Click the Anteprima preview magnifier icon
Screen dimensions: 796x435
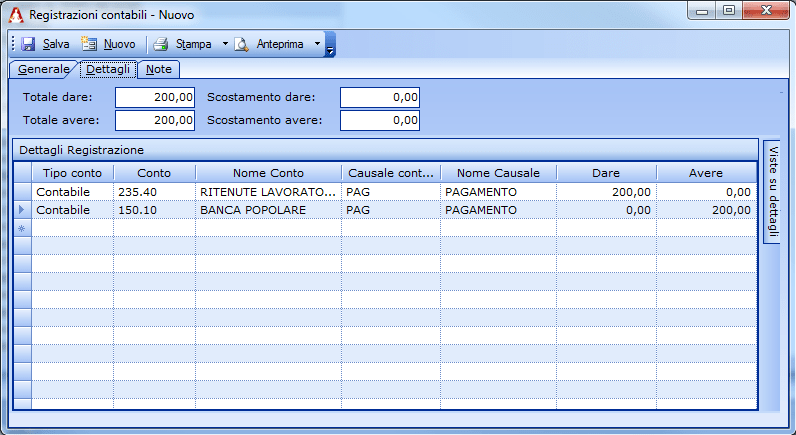[x=242, y=44]
